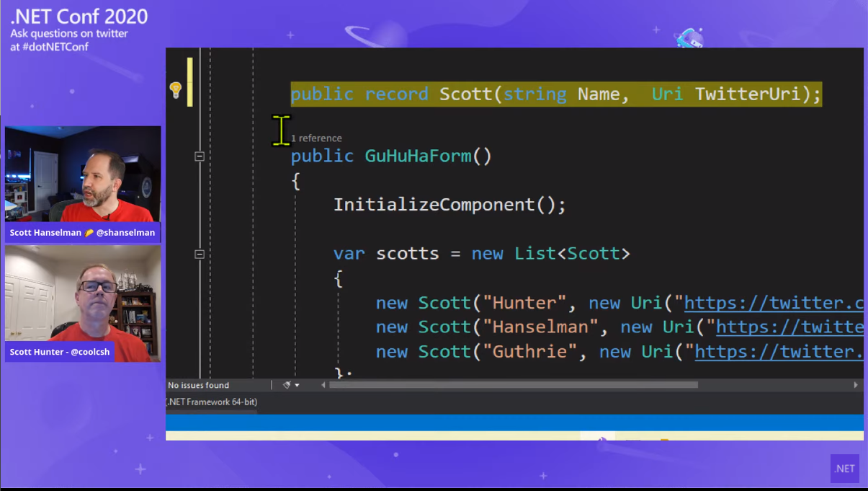Click the lightbulb quick actions icon

click(175, 90)
